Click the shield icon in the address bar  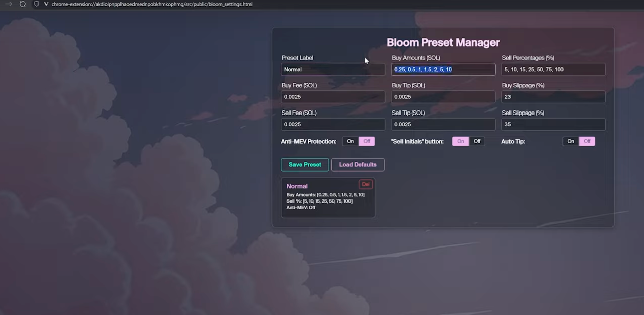click(x=36, y=4)
